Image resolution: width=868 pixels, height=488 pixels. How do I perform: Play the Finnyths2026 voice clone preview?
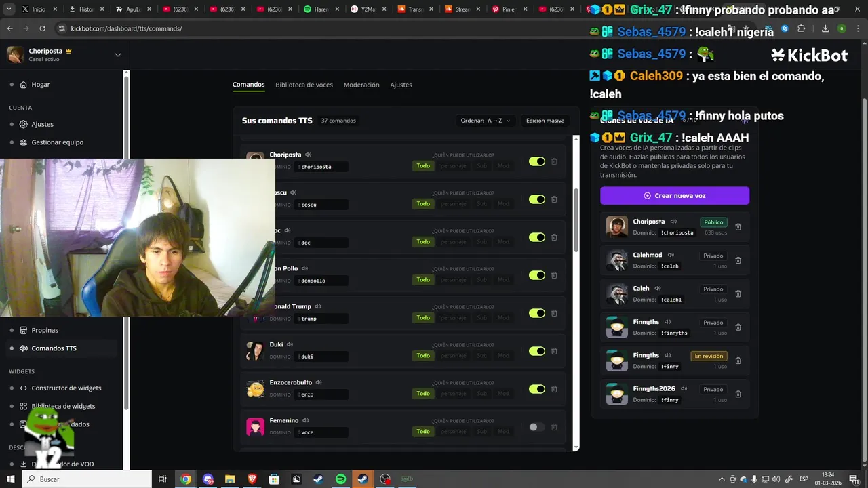(684, 389)
